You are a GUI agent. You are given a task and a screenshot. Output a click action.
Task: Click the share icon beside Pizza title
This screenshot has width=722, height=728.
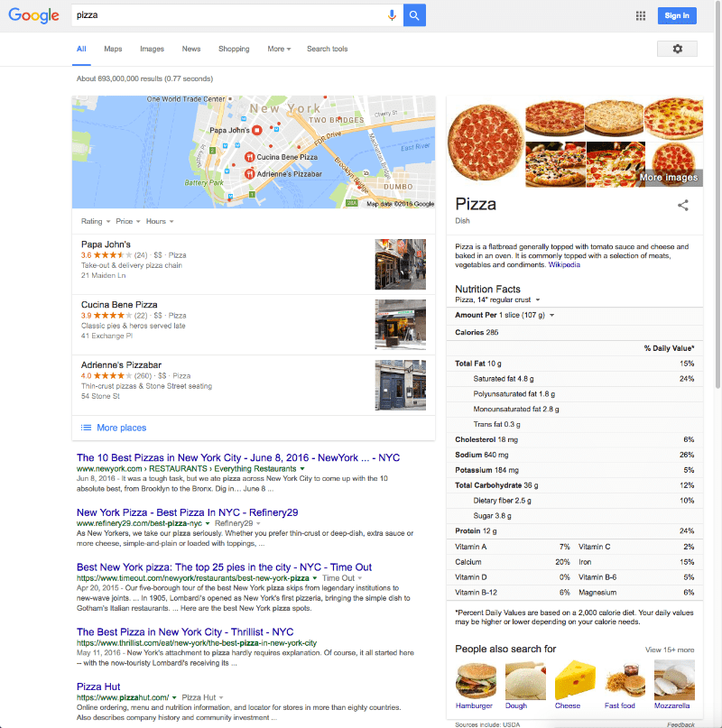click(682, 205)
